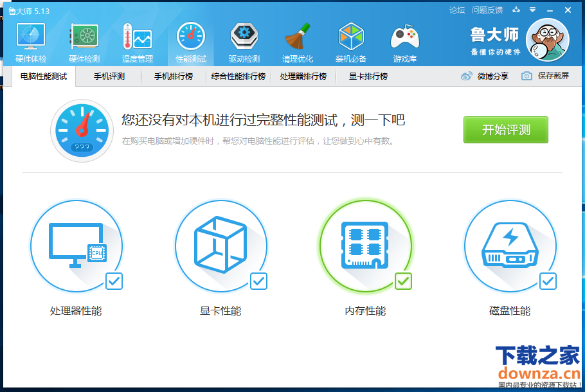Switch to 综合性能排行榜 tab
585x392 pixels.
[x=239, y=76]
